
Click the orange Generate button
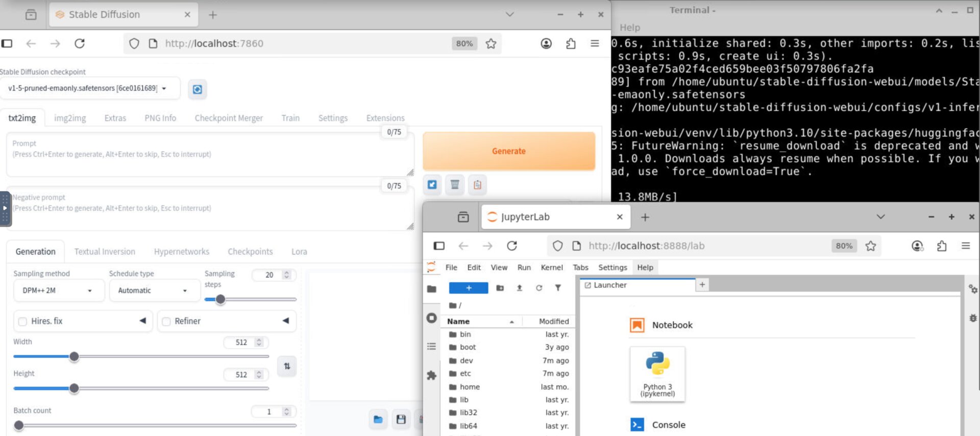508,151
